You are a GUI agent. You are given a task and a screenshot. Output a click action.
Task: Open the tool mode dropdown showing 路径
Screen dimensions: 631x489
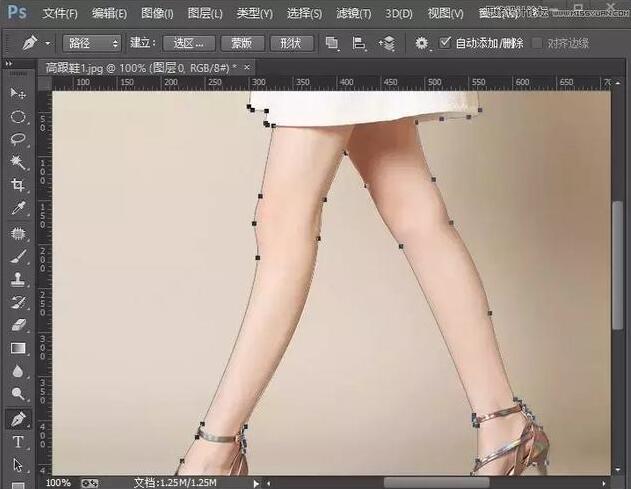(92, 43)
